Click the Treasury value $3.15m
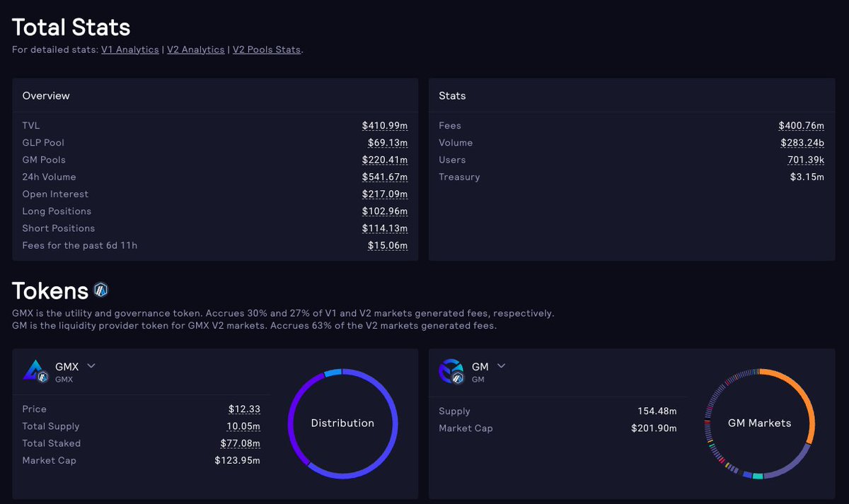The width and height of the screenshot is (849, 504). click(807, 177)
